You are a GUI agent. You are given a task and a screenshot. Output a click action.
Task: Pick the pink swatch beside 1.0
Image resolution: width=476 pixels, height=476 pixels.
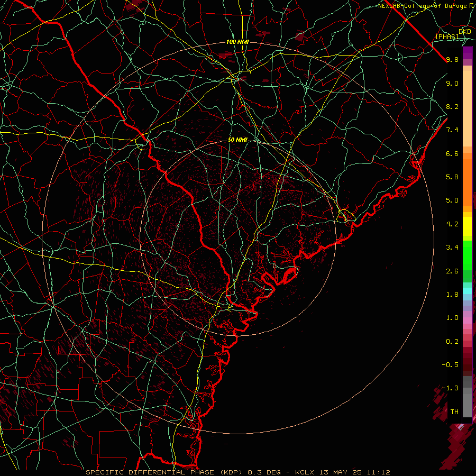[x=467, y=320]
